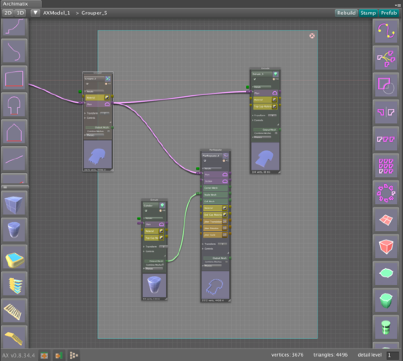The image size is (403, 361).
Task: Select Jitter Rotation row in PlanRepeater
Action: coord(215,228)
